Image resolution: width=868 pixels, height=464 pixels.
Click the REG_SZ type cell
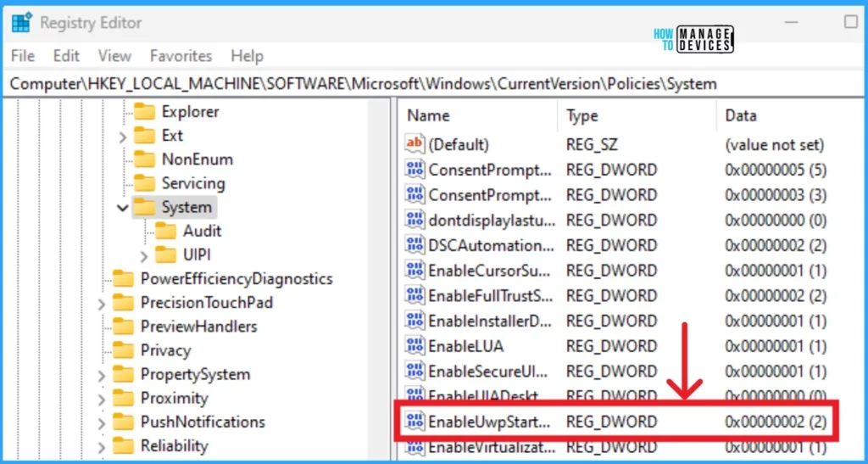click(592, 144)
